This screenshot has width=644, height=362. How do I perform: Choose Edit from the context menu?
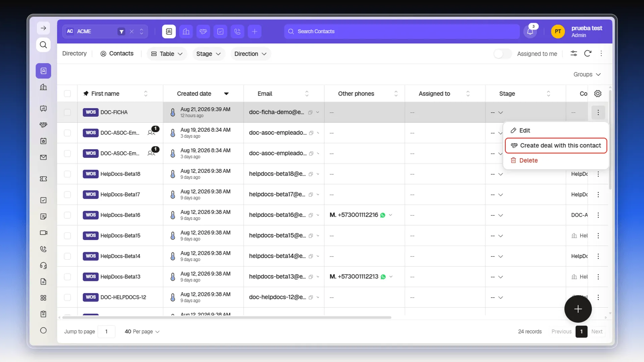coord(556,130)
